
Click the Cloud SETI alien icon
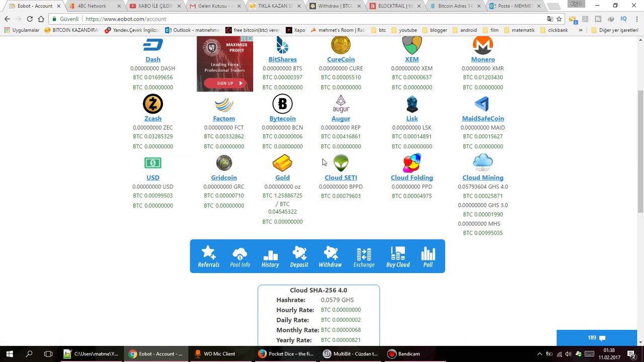(x=341, y=163)
